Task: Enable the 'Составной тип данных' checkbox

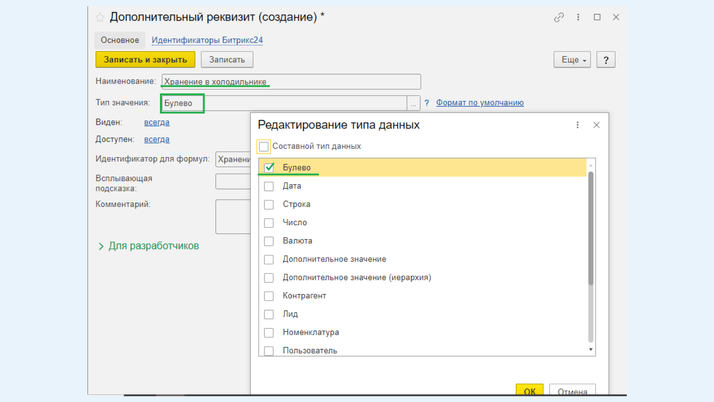Action: tap(264, 146)
